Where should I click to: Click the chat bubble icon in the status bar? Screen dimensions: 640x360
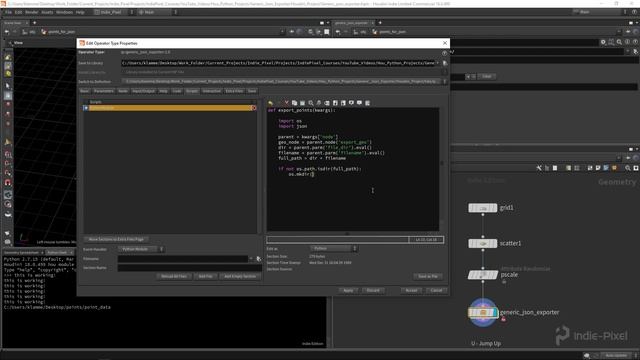pos(587,356)
